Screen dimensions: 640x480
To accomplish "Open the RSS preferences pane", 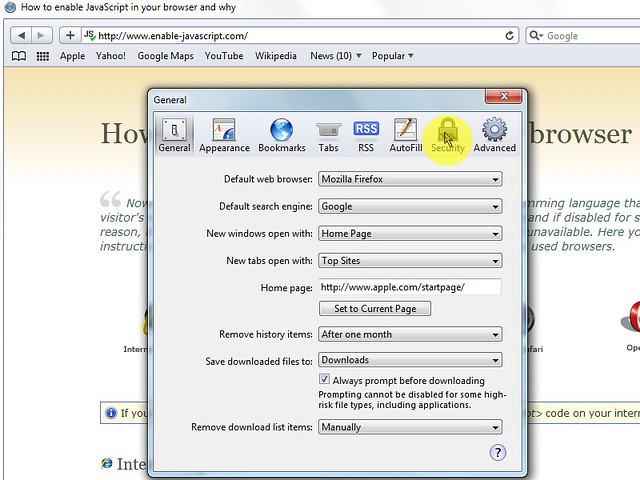I will click(x=366, y=135).
